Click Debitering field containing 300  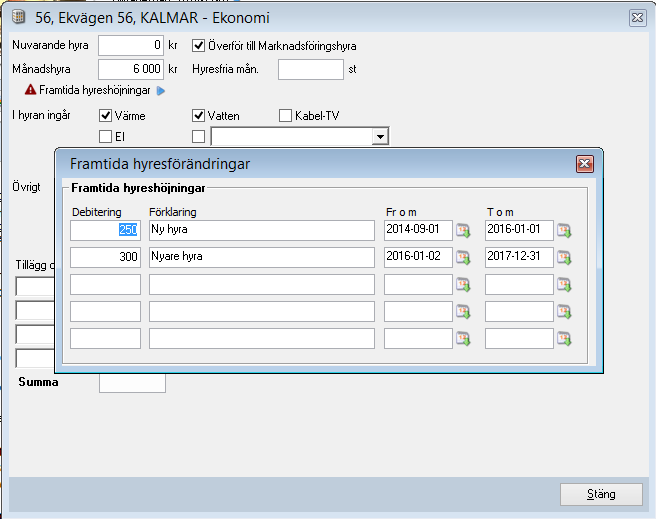(105, 257)
